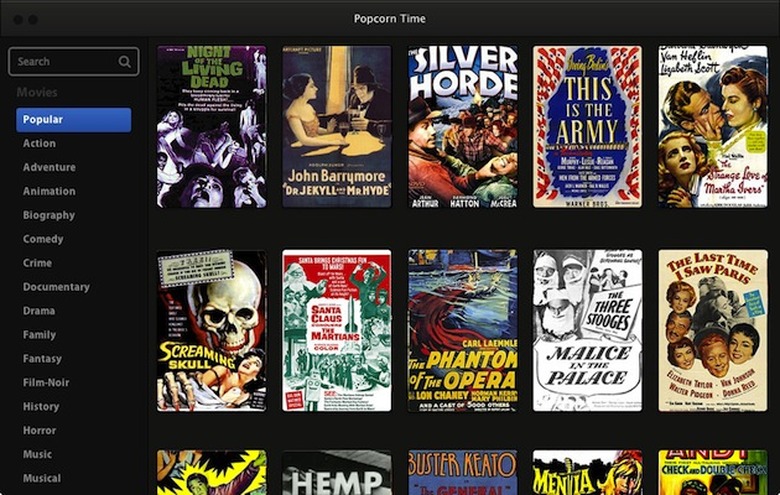Open the Horror genre list
Image resolution: width=780 pixels, height=495 pixels.
click(39, 430)
